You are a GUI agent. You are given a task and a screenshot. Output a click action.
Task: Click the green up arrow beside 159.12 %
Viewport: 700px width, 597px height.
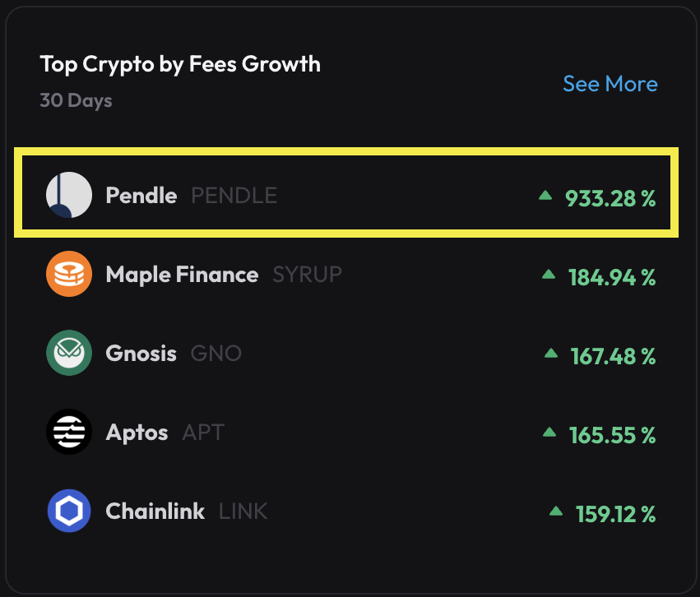(x=556, y=511)
